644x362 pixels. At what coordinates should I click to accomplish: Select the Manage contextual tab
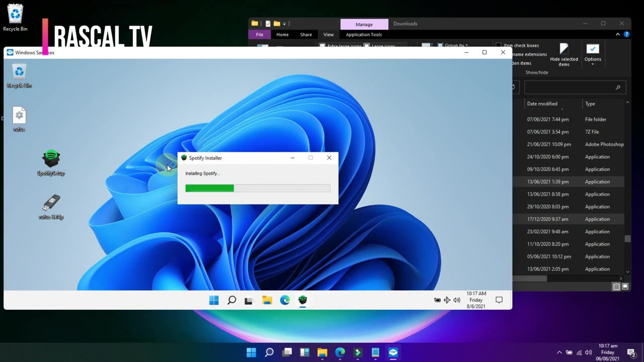click(x=364, y=24)
